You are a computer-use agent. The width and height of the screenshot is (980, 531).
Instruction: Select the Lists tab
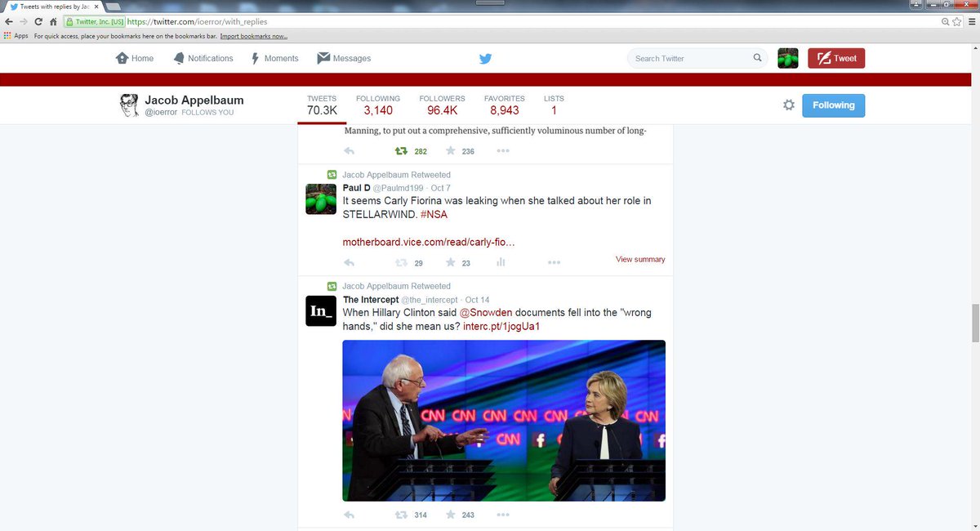click(x=554, y=105)
